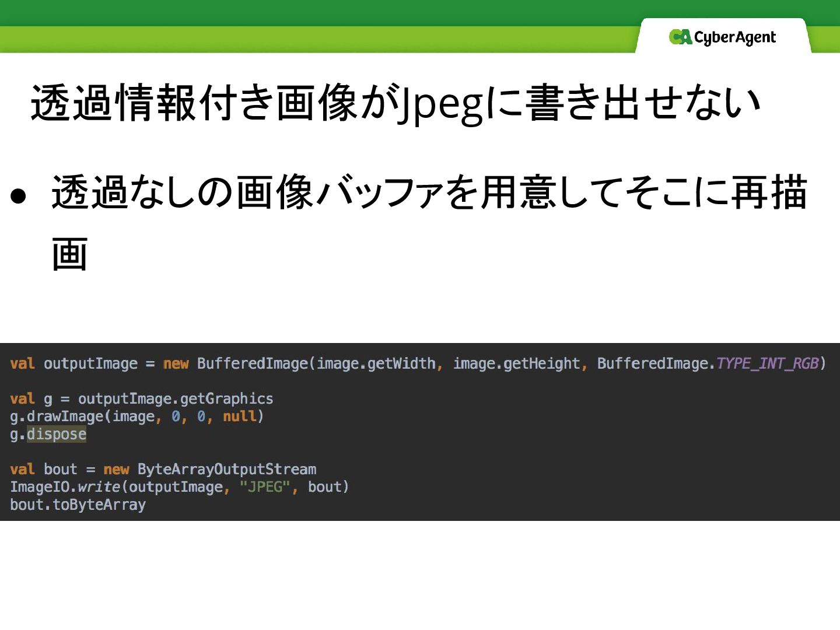Image resolution: width=840 pixels, height=630 pixels.
Task: Click the 'null' keyword in drawImage
Action: 240,416
